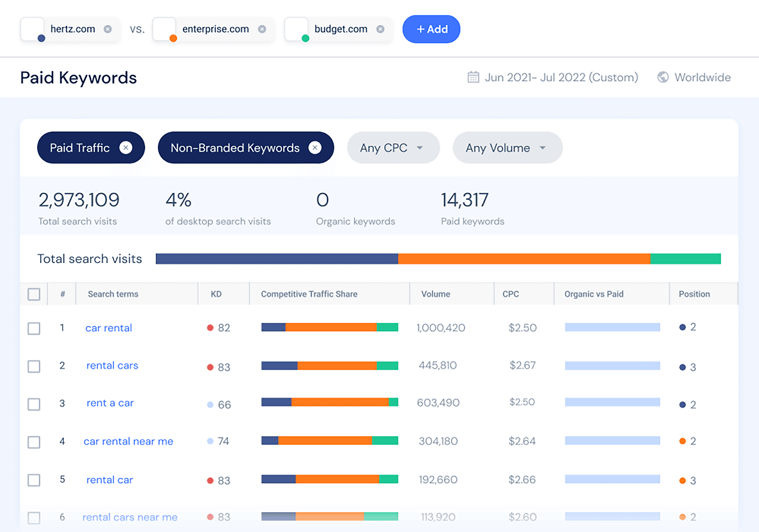Remove budget.com from the comparison
The height and width of the screenshot is (532, 759).
tap(380, 29)
